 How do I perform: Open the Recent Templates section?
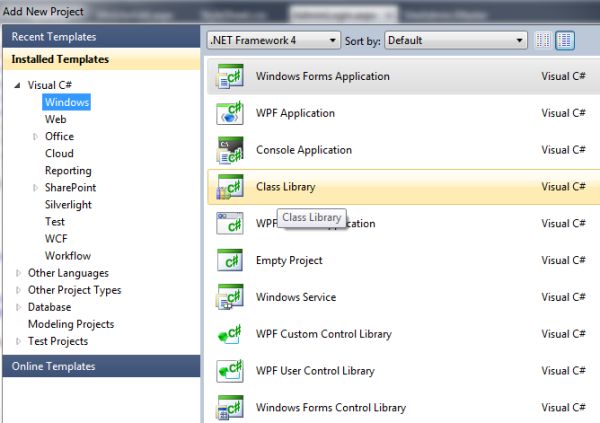click(x=101, y=37)
